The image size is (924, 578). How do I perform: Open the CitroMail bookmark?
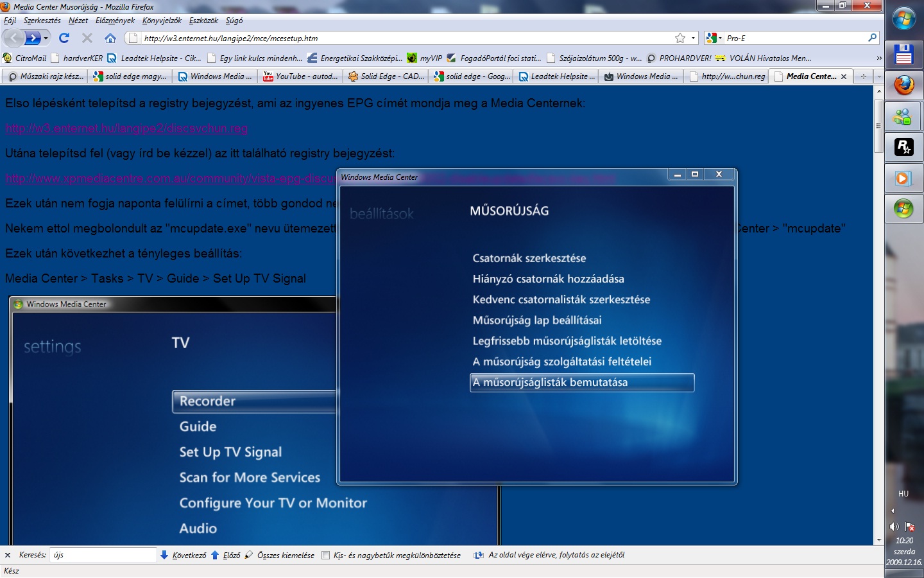[x=25, y=58]
